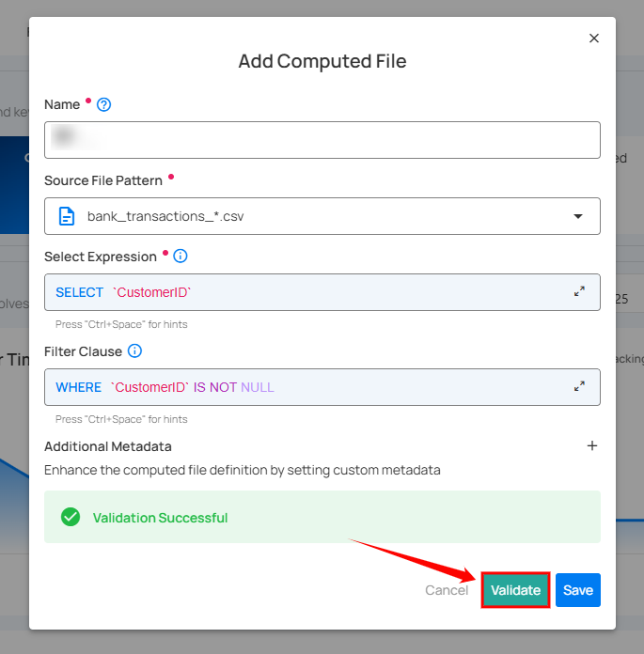
Task: Select the bank_transactions_*.csv pattern text
Action: 165,216
